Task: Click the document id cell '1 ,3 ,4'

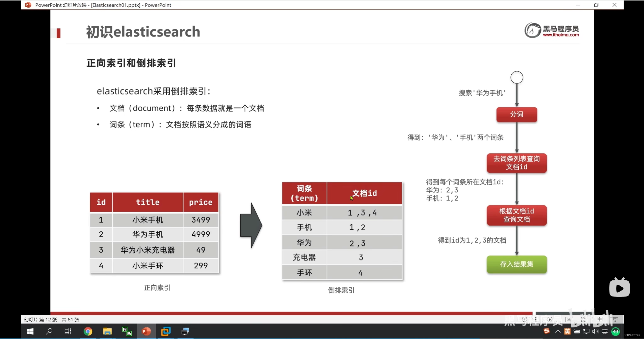Action: 364,213
